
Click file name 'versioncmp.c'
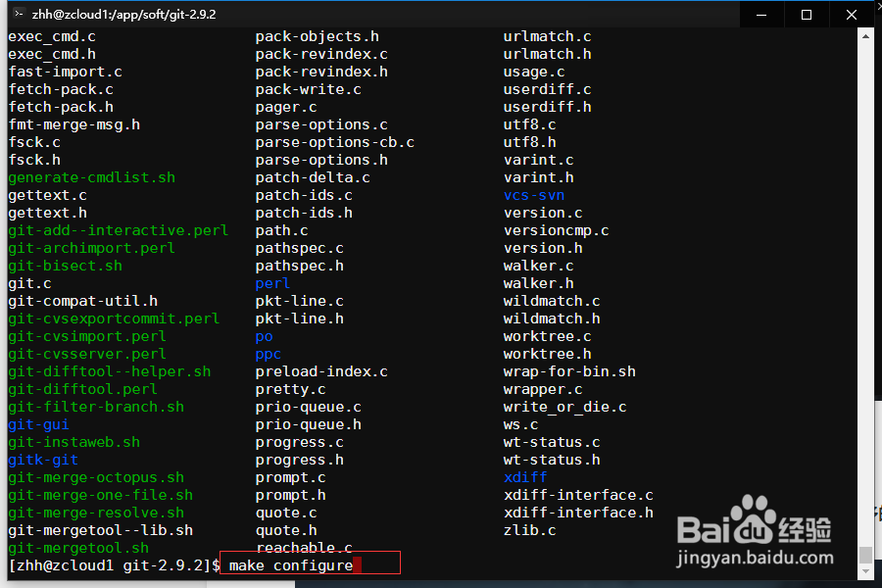tap(557, 230)
